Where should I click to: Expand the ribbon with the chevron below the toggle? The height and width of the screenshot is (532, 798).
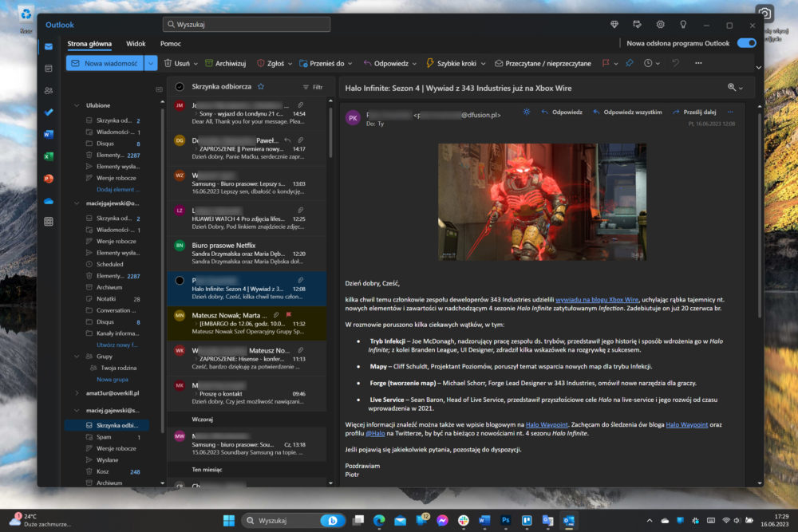click(x=758, y=67)
